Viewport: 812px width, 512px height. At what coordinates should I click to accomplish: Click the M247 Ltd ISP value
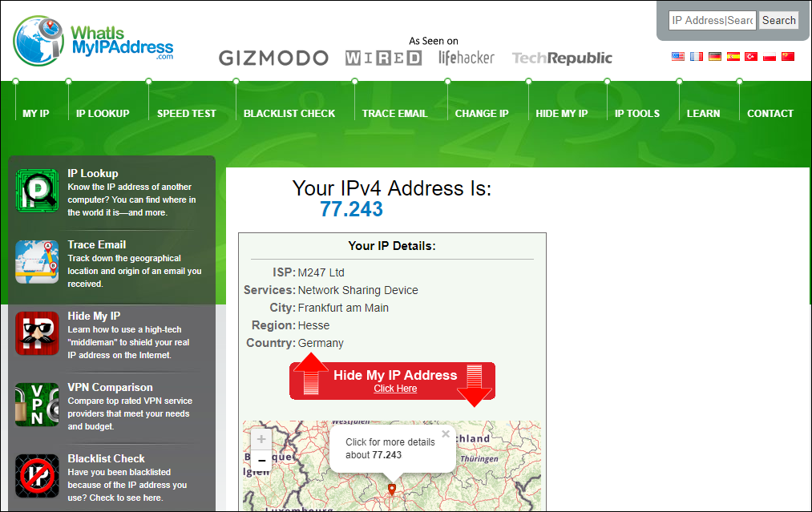pos(321,272)
